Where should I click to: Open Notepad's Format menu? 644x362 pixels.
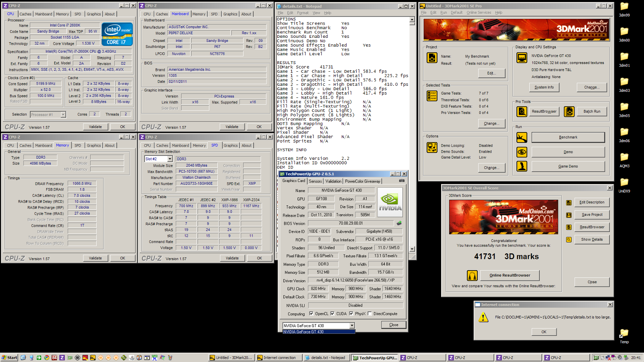coord(303,13)
